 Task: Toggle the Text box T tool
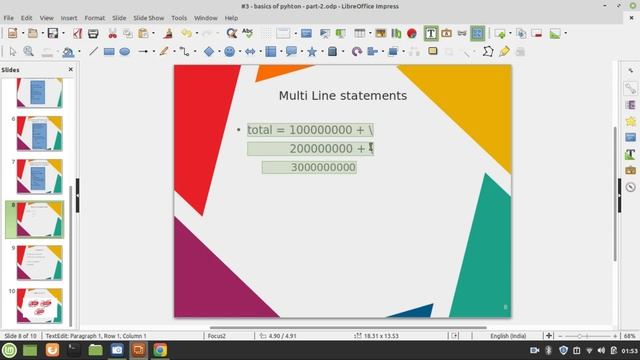click(x=431, y=33)
